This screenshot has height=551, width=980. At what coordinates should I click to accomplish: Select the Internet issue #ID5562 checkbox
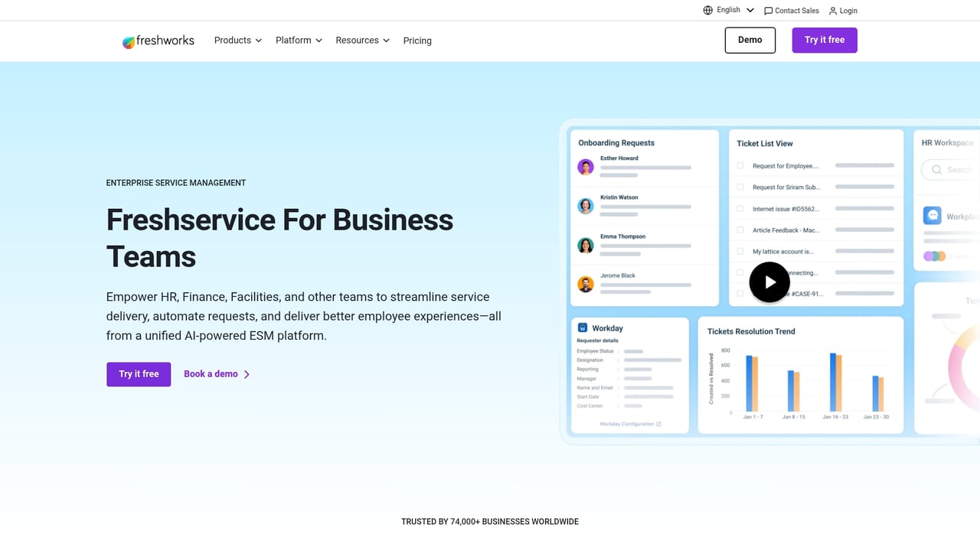click(739, 208)
